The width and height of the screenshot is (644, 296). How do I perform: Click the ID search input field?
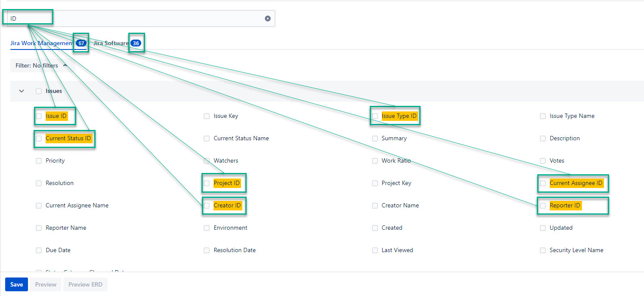[138, 18]
